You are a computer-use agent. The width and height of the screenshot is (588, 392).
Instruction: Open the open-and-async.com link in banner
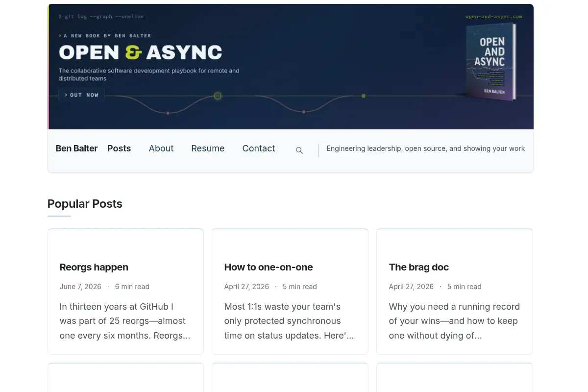coord(493,16)
